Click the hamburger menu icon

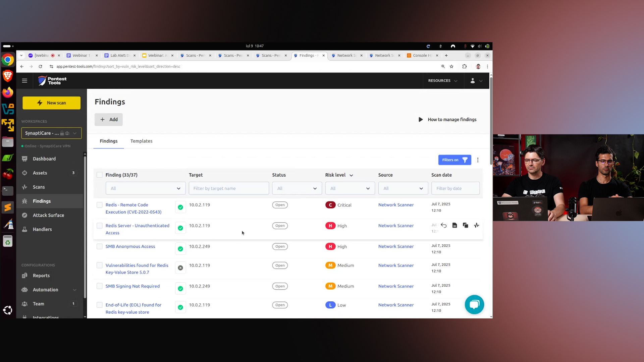point(24,81)
